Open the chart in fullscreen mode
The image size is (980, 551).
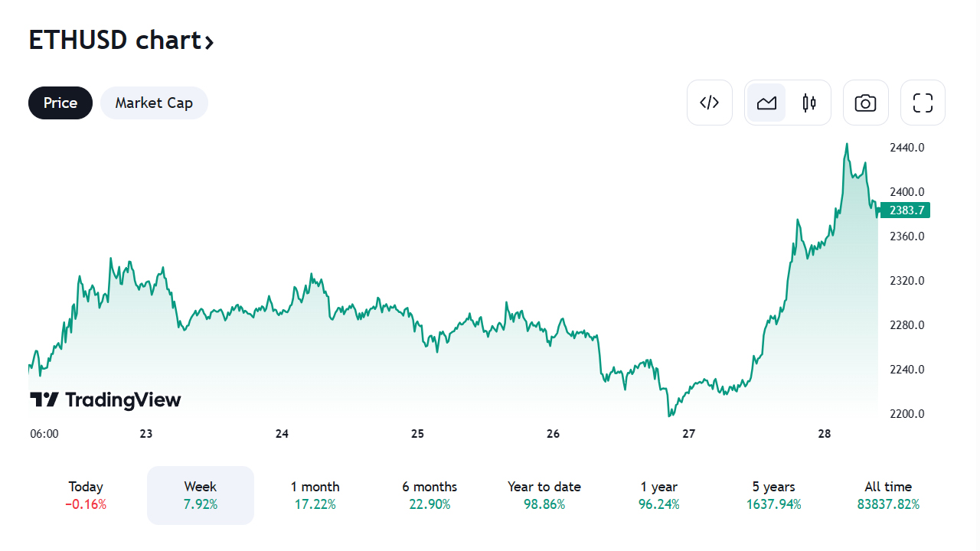pos(923,103)
